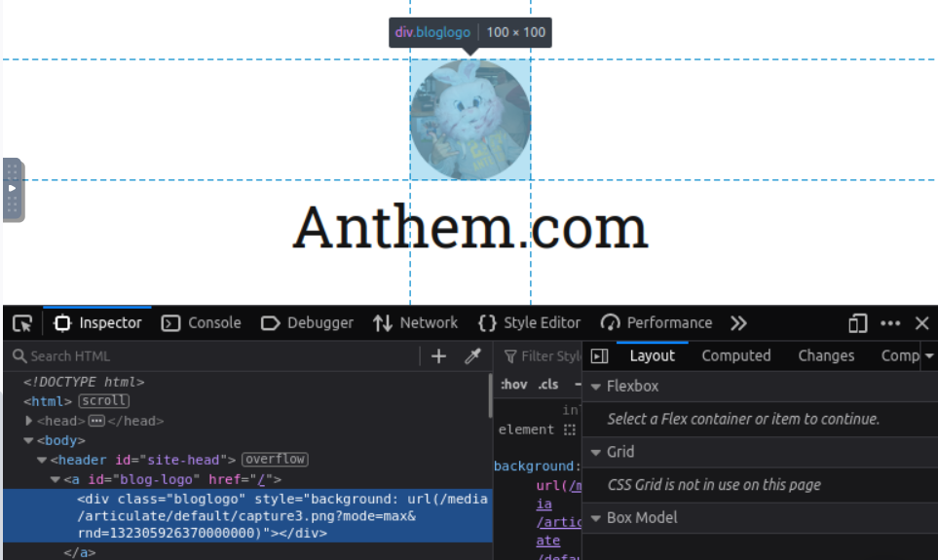Show more devtools tabs chevron
Viewport: 938px width, 560px height.
click(x=738, y=323)
